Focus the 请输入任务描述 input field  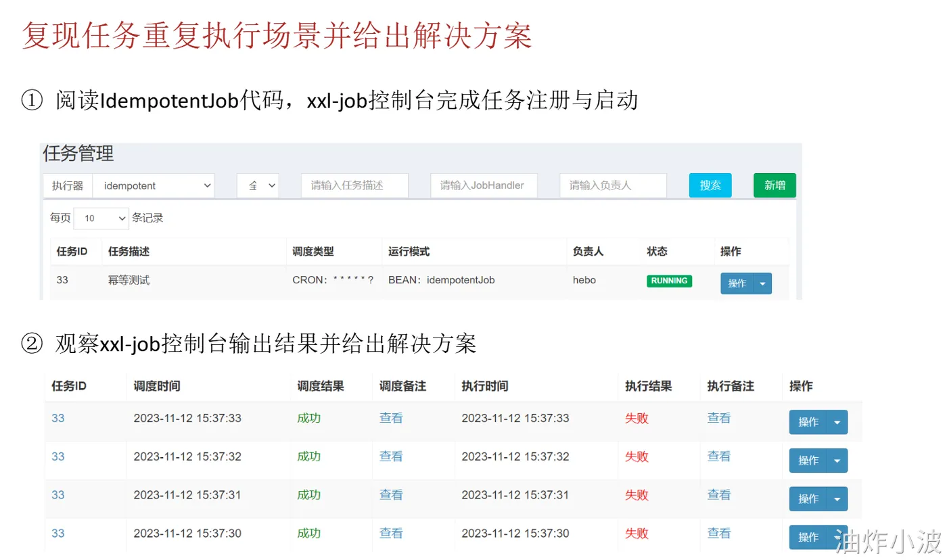354,186
